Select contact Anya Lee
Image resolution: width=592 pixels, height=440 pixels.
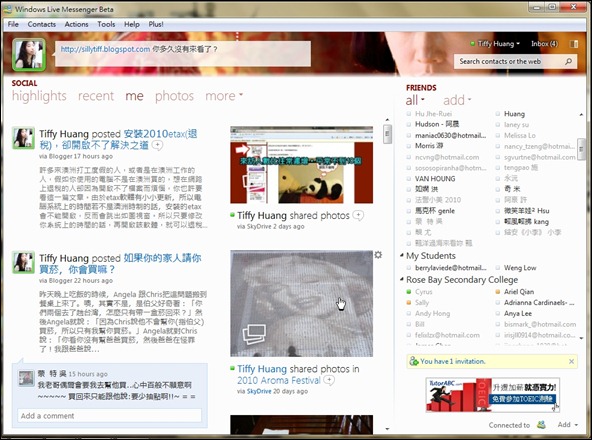518,313
